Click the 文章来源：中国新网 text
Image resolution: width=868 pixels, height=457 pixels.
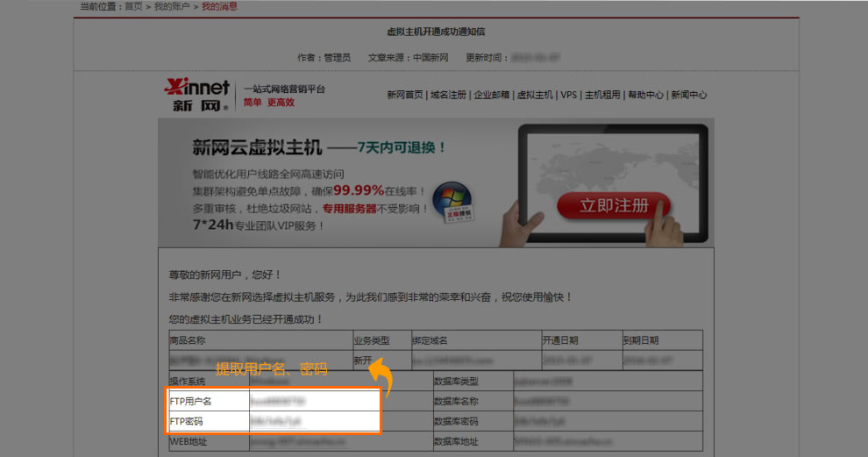pos(408,58)
